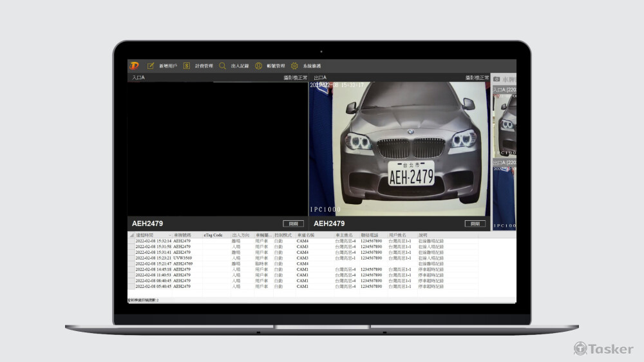
Task: Click the 車牌號碼 column header
Action: pos(183,235)
